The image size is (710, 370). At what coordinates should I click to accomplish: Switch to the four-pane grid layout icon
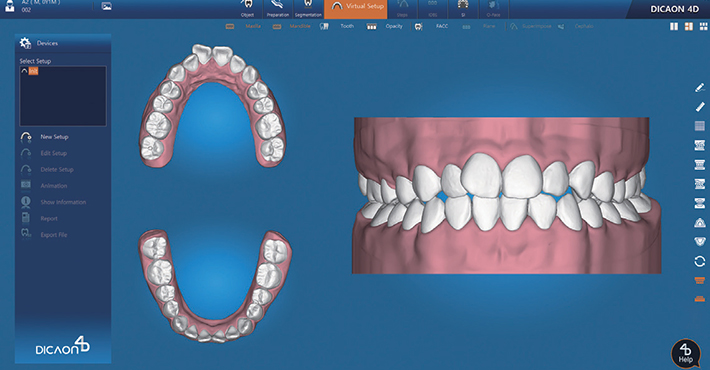pos(703,27)
